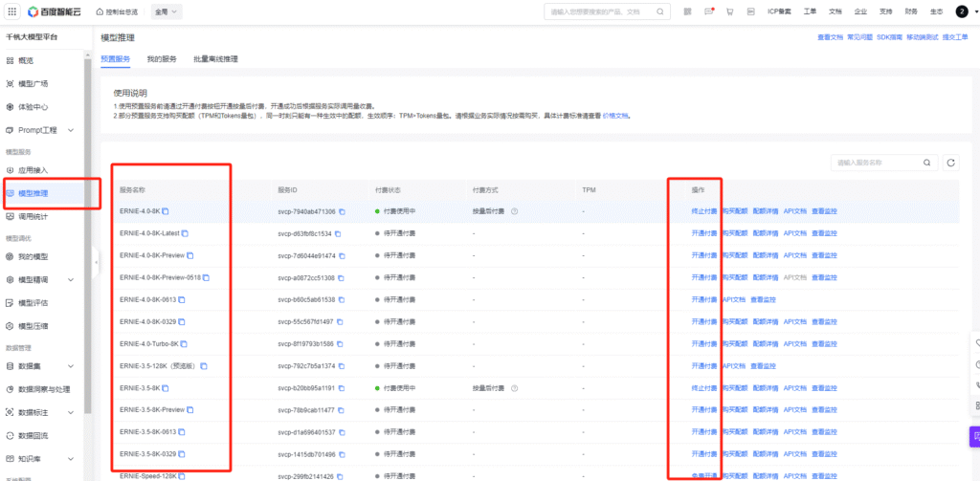
Task: Click the purple feedback widget at right edge
Action: [975, 437]
